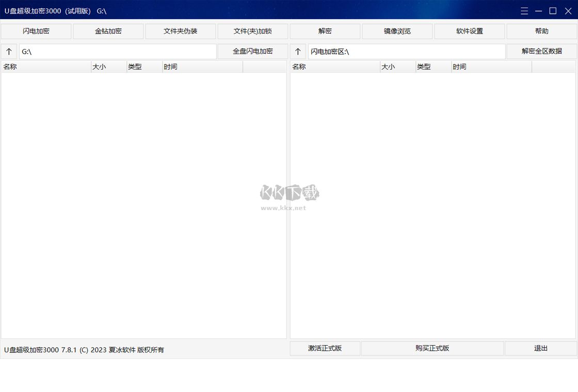Click 退出 to exit the program
578x392 pixels.
(x=540, y=348)
